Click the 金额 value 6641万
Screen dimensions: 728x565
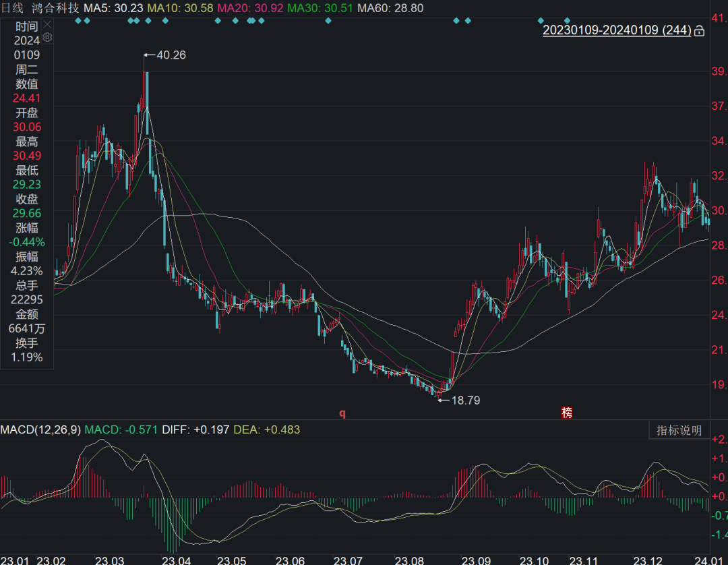point(27,329)
